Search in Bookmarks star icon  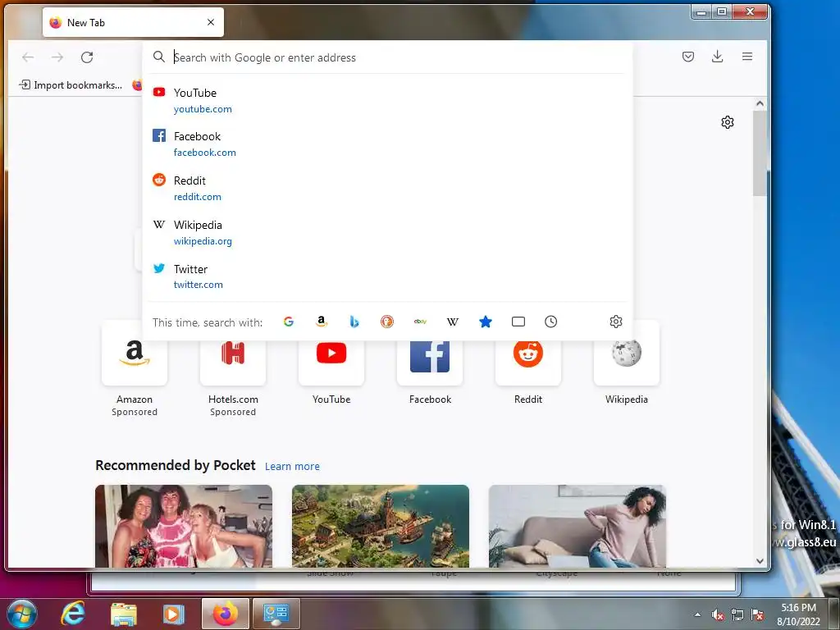(486, 322)
